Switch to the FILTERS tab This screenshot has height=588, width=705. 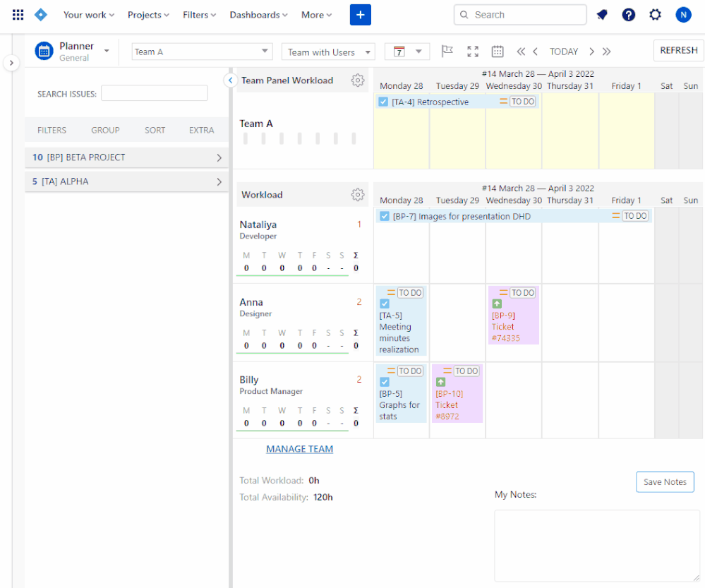point(52,130)
